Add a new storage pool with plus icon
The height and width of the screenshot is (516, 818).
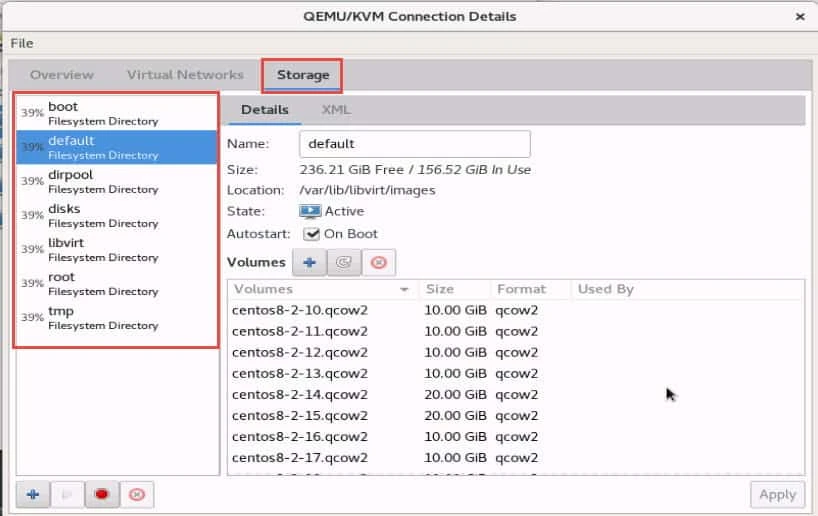coord(33,494)
